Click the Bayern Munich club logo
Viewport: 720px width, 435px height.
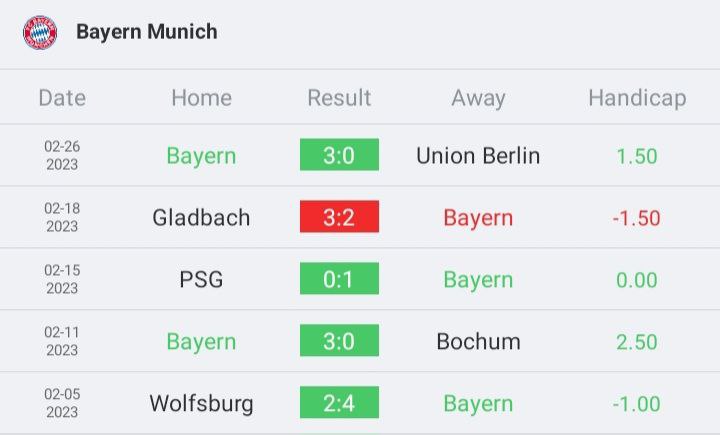[x=40, y=32]
